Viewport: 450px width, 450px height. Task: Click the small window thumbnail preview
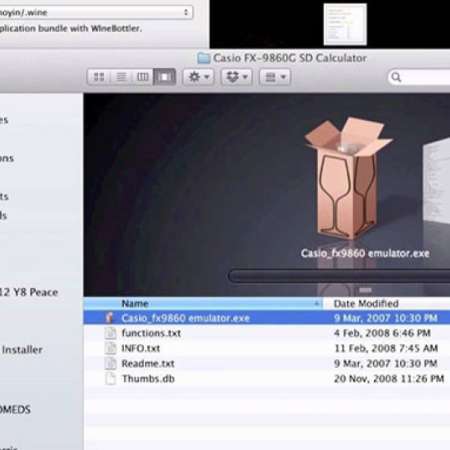tap(345, 24)
